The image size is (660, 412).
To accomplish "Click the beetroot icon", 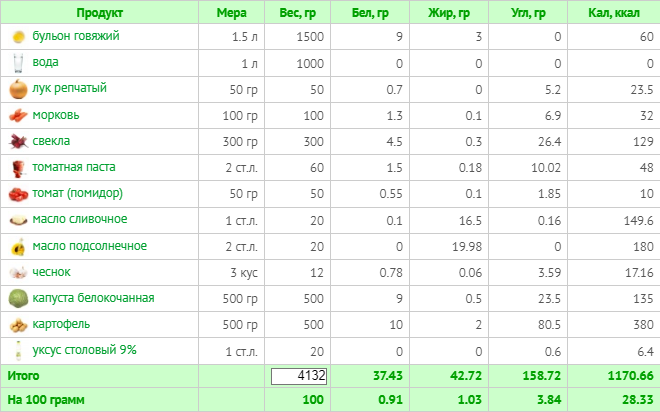I will pyautogui.click(x=18, y=141).
